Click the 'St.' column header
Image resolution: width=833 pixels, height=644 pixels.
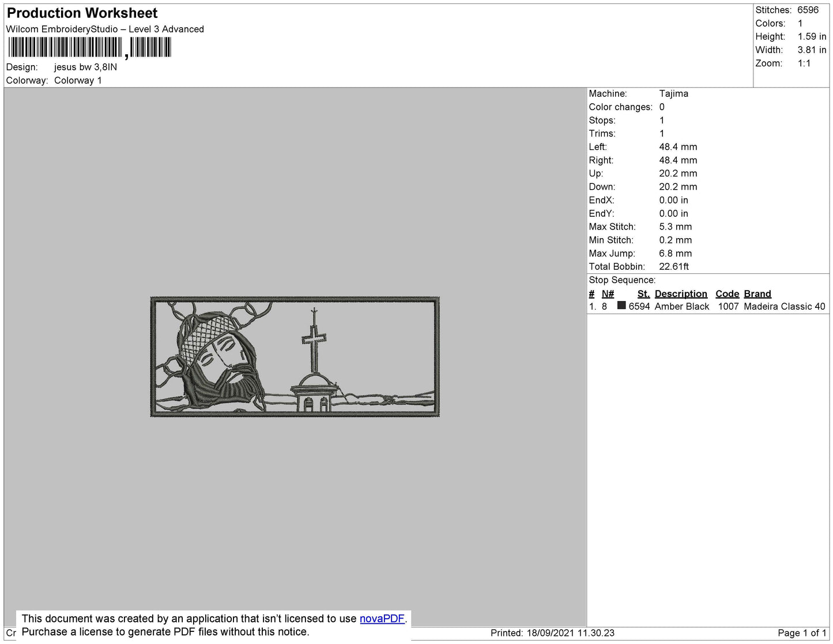(643, 294)
